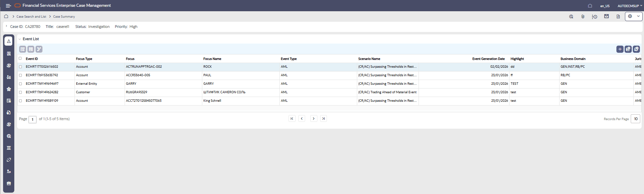
Task: Check the row ECMRT1769149624282
Action: 20,93
